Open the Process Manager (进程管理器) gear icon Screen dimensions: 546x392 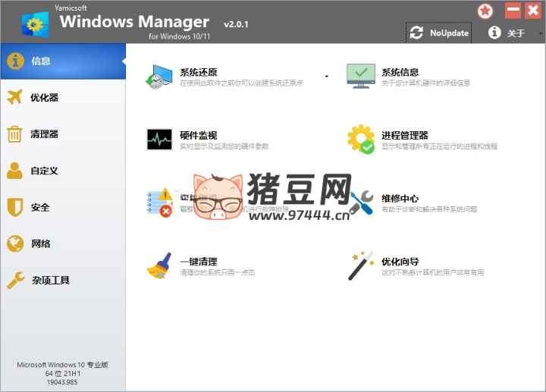tap(361, 140)
